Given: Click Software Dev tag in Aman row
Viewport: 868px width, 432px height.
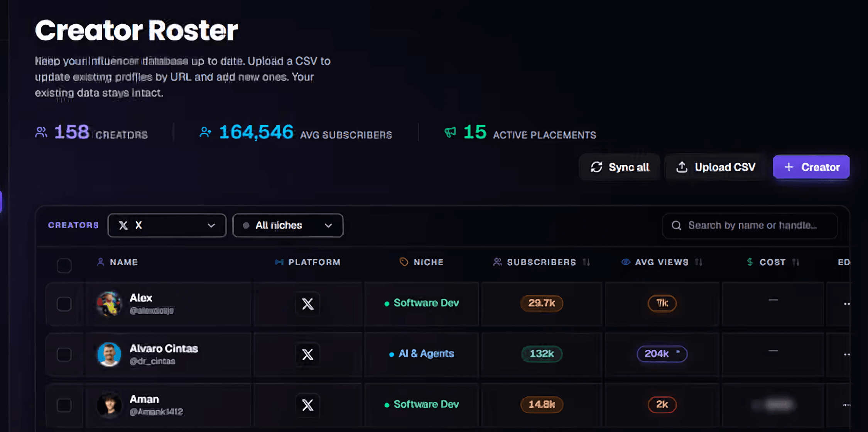Looking at the screenshot, I should [422, 404].
